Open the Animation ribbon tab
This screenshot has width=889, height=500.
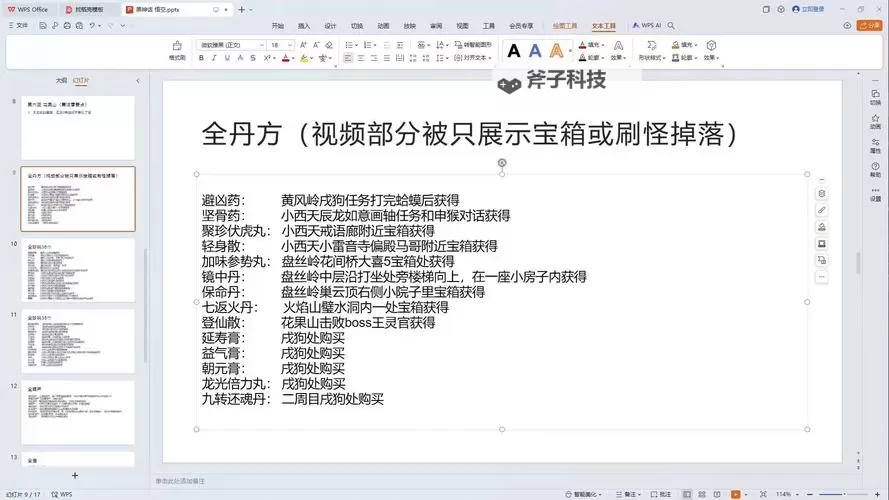383,26
